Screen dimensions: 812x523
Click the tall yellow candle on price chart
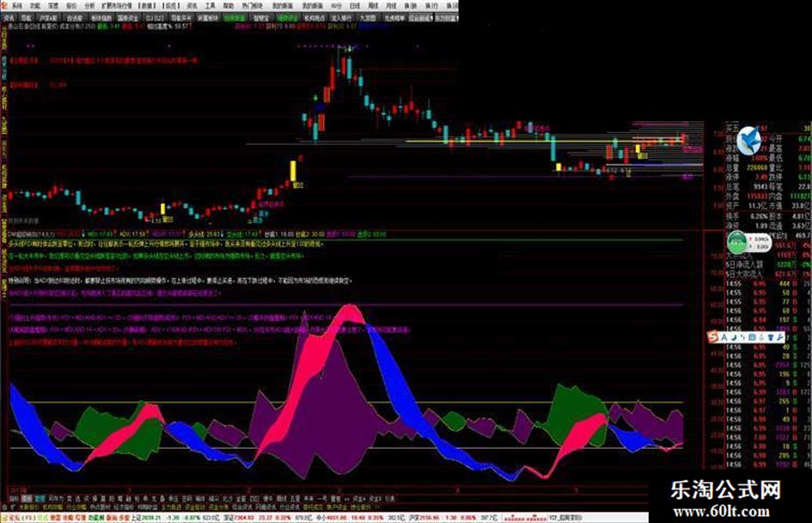[x=293, y=171]
